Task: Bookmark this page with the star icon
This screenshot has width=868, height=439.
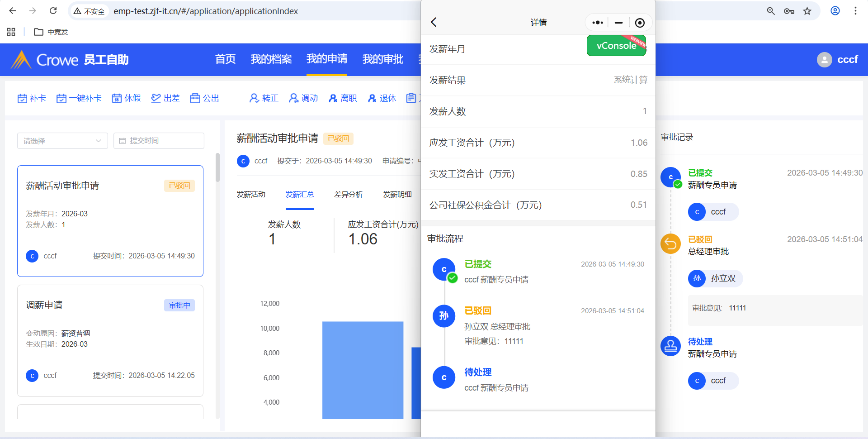Action: click(x=807, y=11)
